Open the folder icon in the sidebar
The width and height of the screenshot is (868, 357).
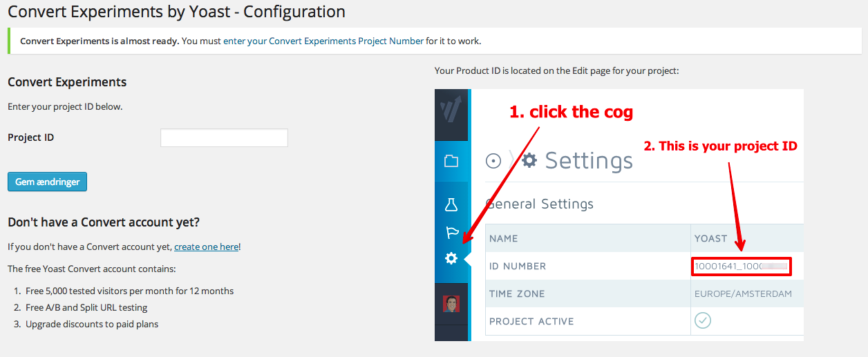(451, 162)
